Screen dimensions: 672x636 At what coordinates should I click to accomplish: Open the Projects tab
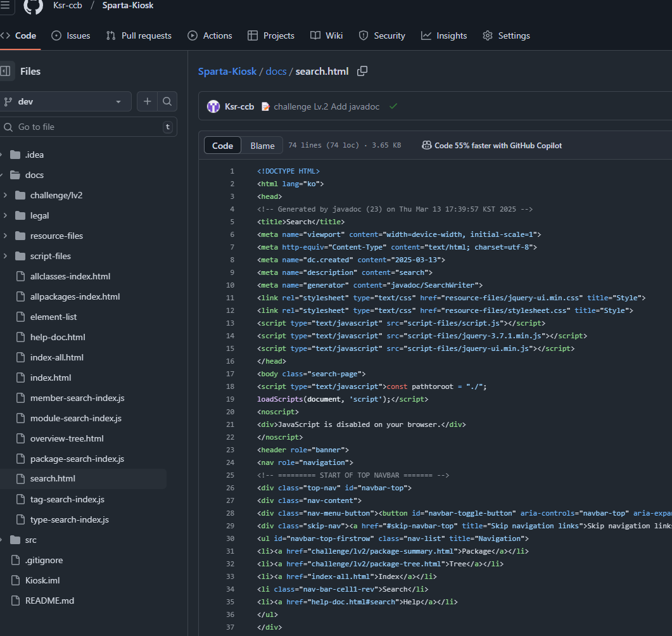click(271, 35)
